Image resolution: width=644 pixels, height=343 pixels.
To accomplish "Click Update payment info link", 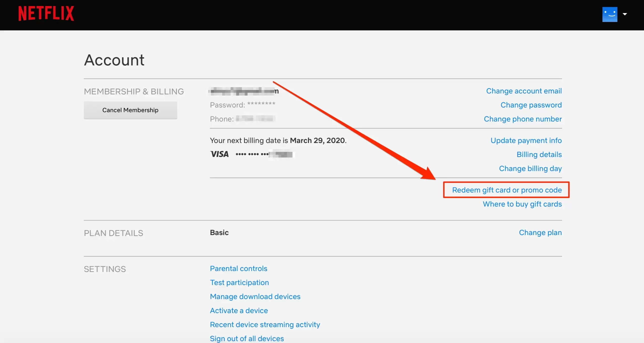I will click(526, 140).
